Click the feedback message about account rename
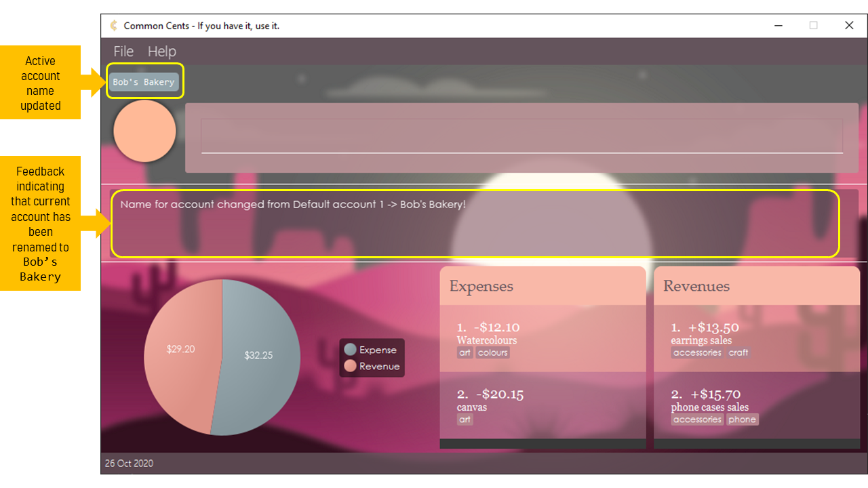The image size is (868, 488). tap(293, 205)
